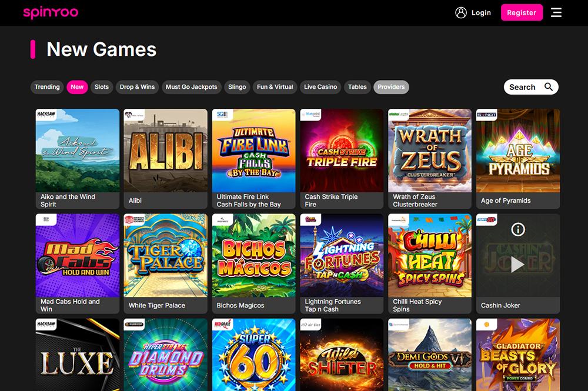The width and height of the screenshot is (588, 391).
Task: Click the provider badge on Age of Pyramids
Action: click(x=486, y=115)
